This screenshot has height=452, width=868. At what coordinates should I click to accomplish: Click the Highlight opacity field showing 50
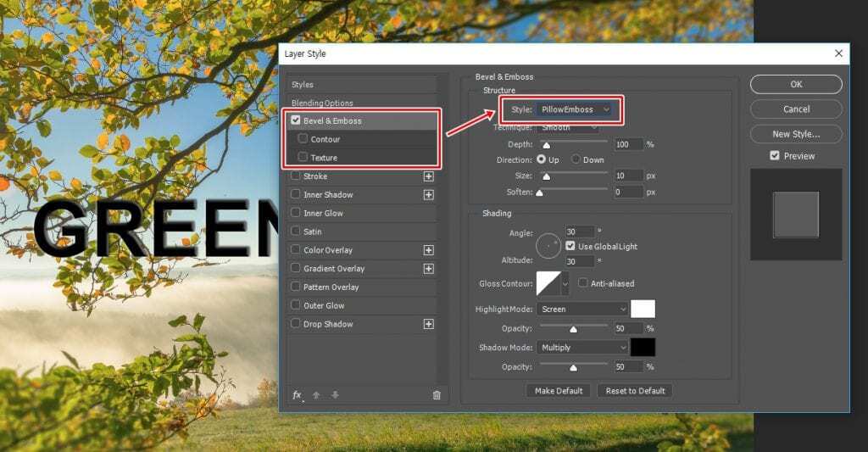tap(628, 328)
